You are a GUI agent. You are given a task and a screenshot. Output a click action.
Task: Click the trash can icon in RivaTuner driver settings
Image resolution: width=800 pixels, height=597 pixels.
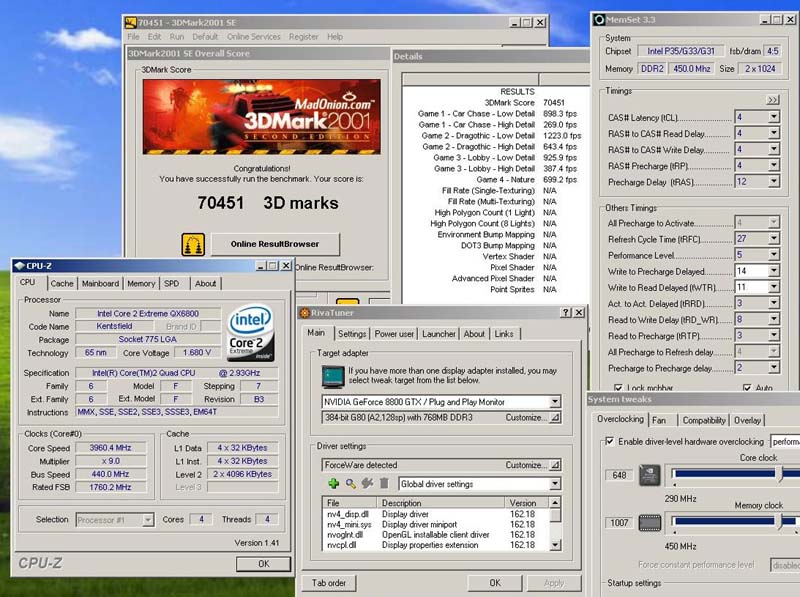tap(384, 483)
